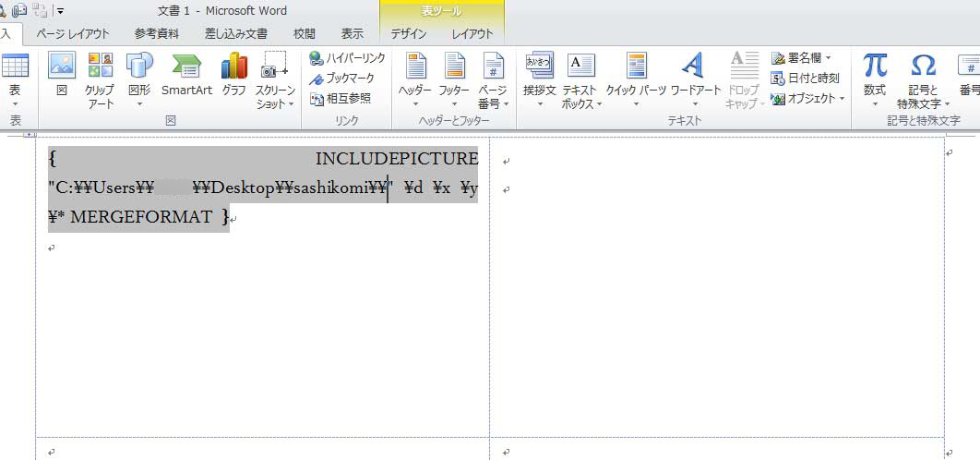
Task: Open the 表 table dropdown
Action: (15, 78)
